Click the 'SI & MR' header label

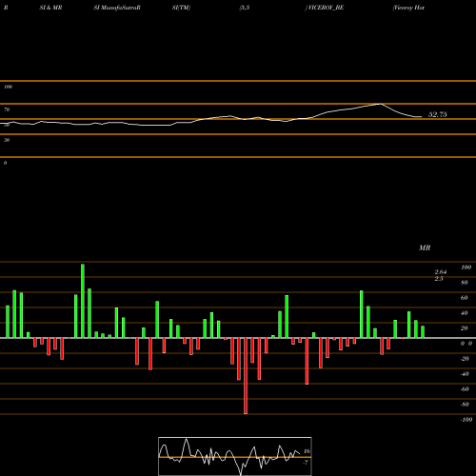point(50,8)
